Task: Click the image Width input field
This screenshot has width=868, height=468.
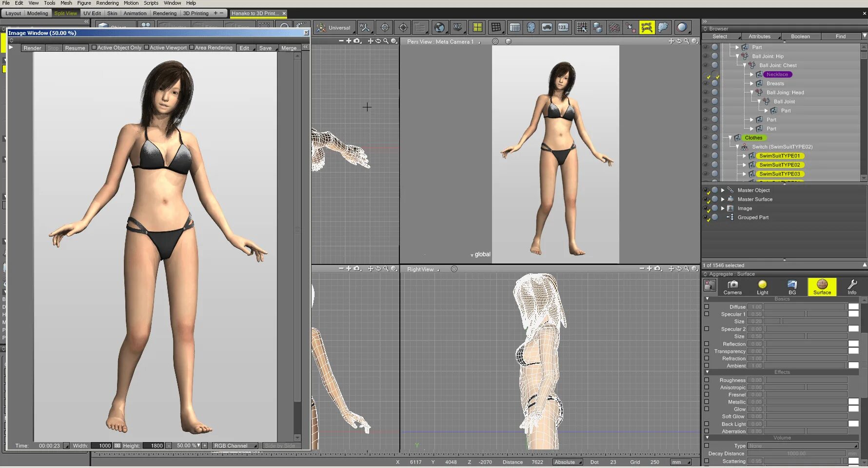Action: click(101, 446)
